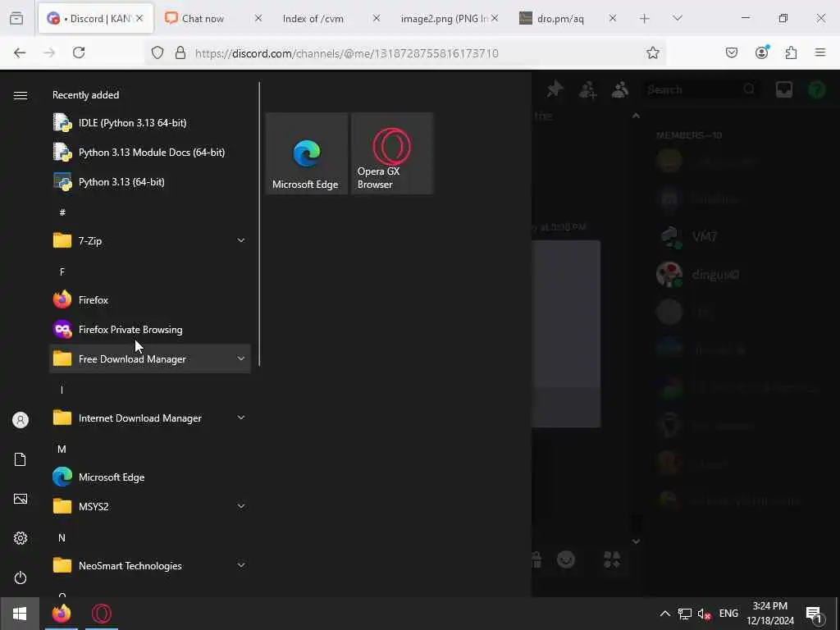
Task: Close the dro.pm/aq tab
Action: [612, 19]
